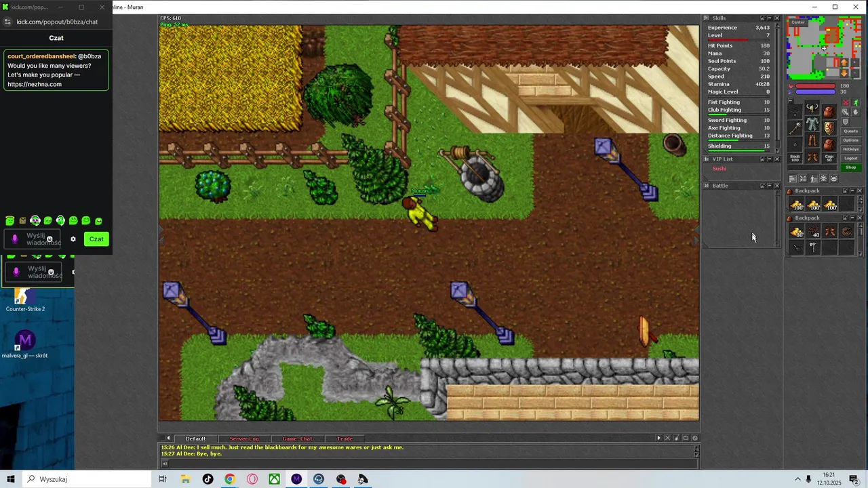The width and height of the screenshot is (868, 488).
Task: Open the Windows Start menu
Action: [11, 479]
